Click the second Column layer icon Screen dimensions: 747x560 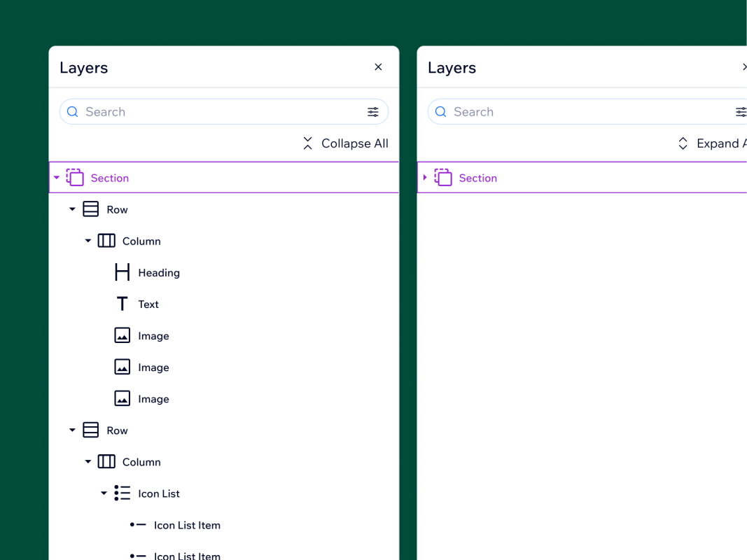tap(106, 462)
